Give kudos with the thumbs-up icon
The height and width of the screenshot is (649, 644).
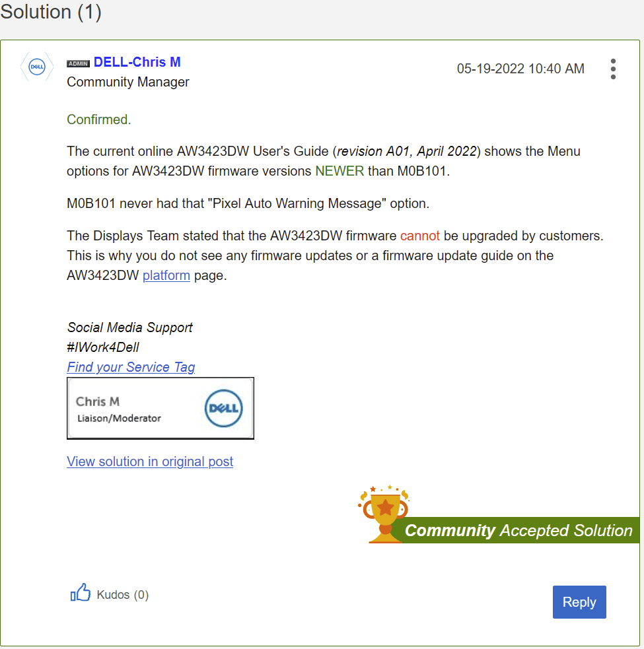[x=81, y=593]
